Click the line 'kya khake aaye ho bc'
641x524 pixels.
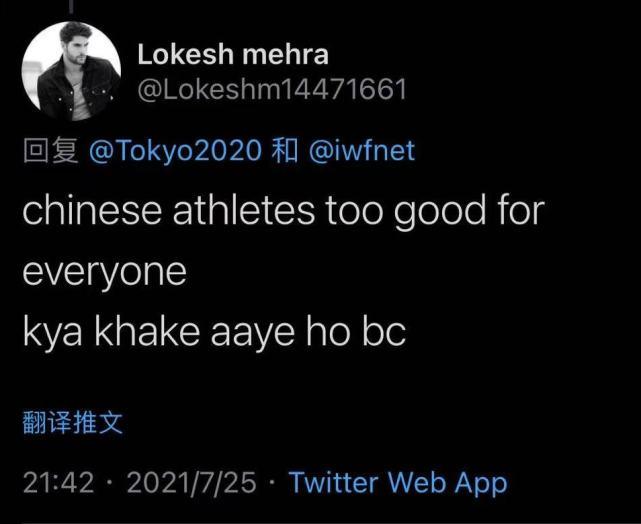point(214,331)
